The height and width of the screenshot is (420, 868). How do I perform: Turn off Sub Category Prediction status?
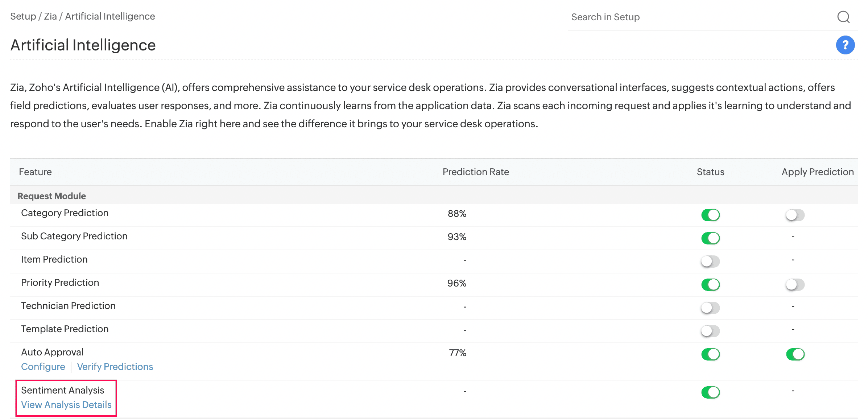pos(710,238)
